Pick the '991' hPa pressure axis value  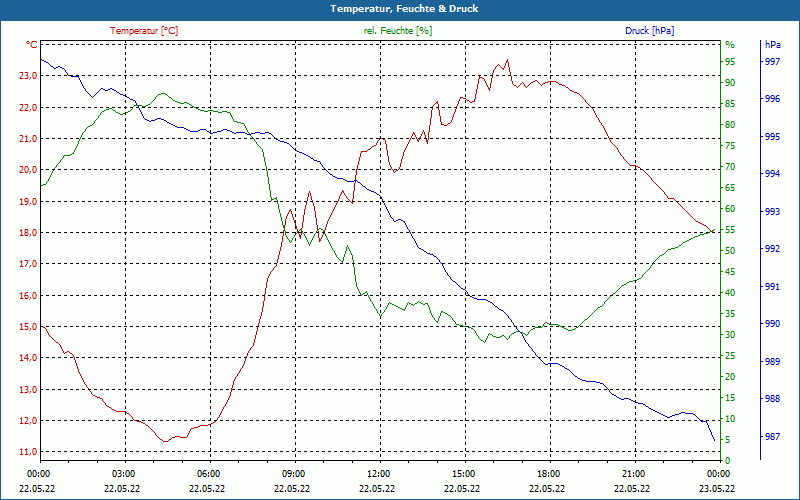pyautogui.click(x=773, y=287)
